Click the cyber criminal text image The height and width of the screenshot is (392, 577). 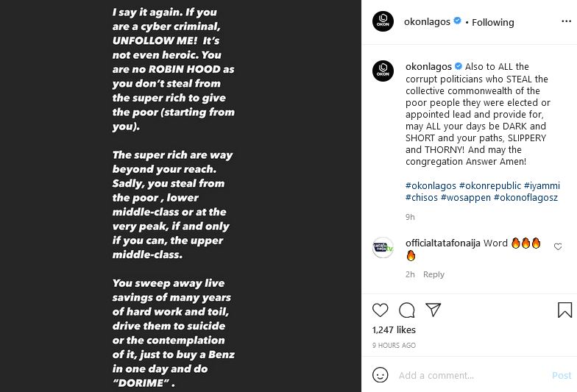180,196
